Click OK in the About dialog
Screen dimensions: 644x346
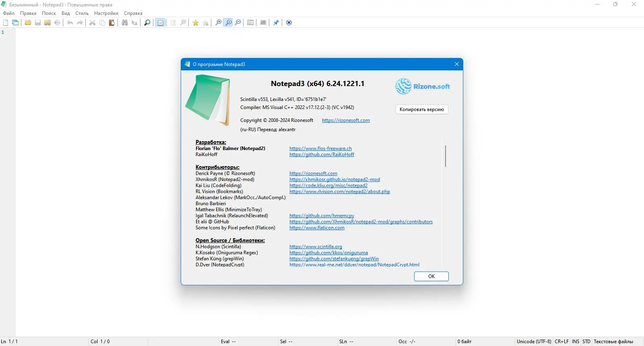pos(431,276)
